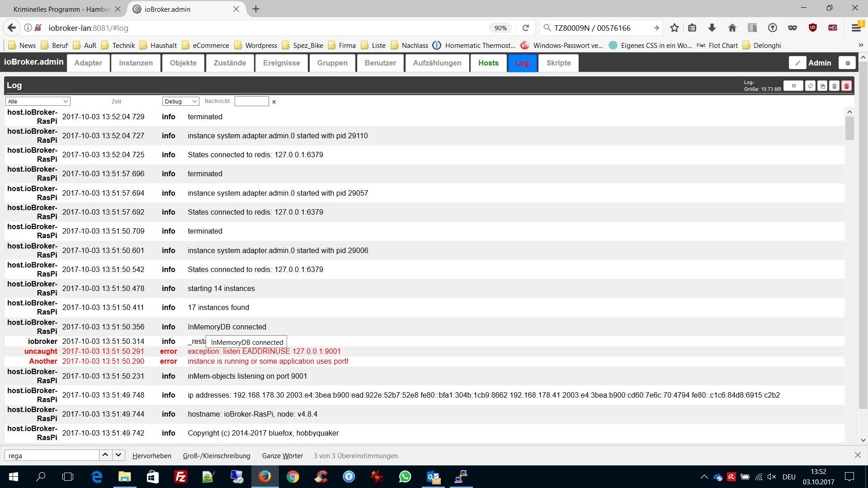Open the Instanzen tab
Image resolution: width=868 pixels, height=488 pixels.
pyautogui.click(x=136, y=63)
